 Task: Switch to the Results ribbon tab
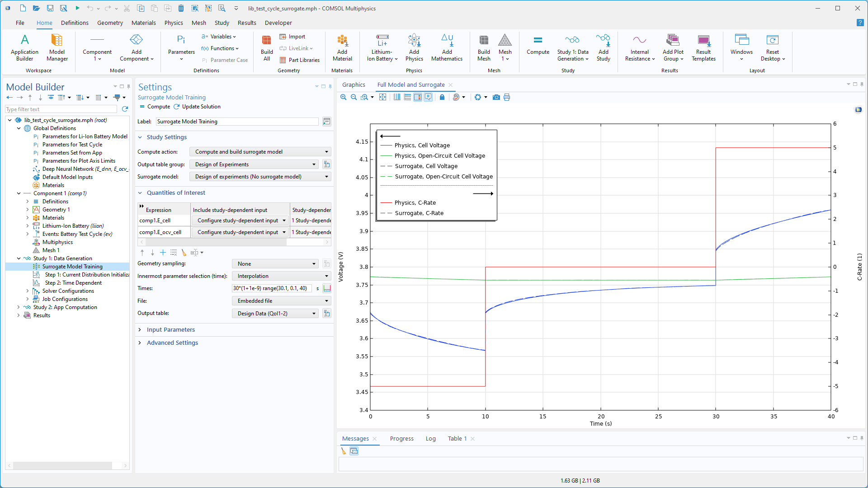[x=247, y=23]
